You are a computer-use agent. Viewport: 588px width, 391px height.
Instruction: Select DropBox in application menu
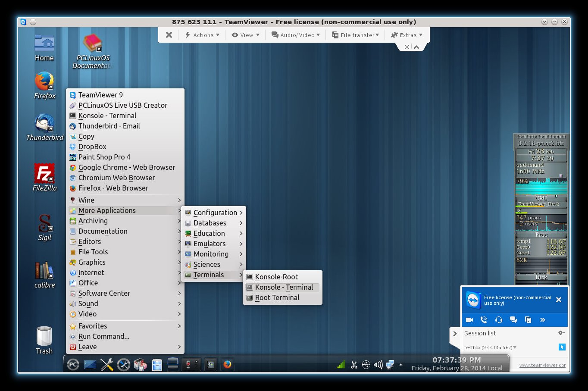click(x=125, y=147)
